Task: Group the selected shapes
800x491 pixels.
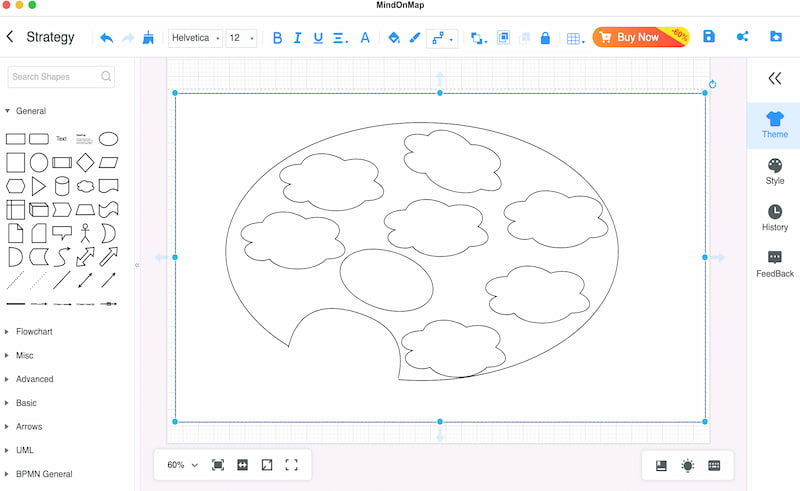Action: (x=503, y=37)
